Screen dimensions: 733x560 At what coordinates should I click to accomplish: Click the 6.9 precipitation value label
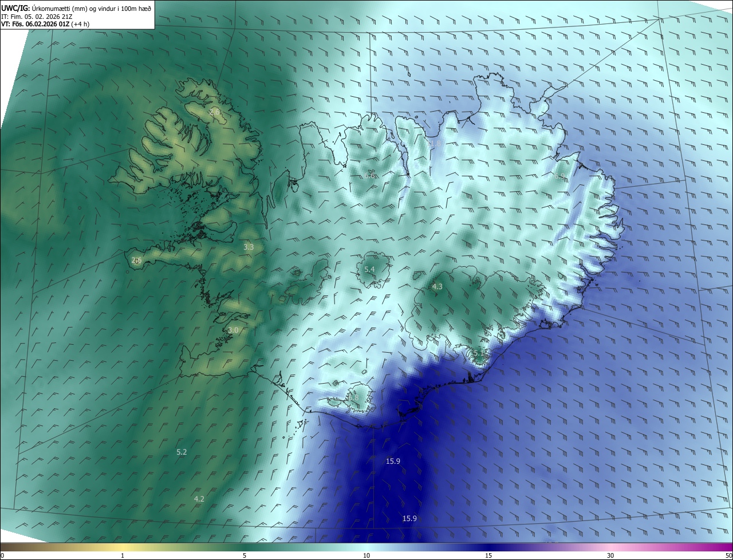click(x=559, y=177)
